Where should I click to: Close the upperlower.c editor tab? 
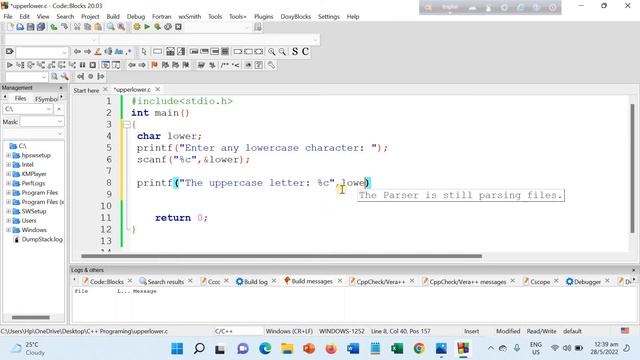158,89
